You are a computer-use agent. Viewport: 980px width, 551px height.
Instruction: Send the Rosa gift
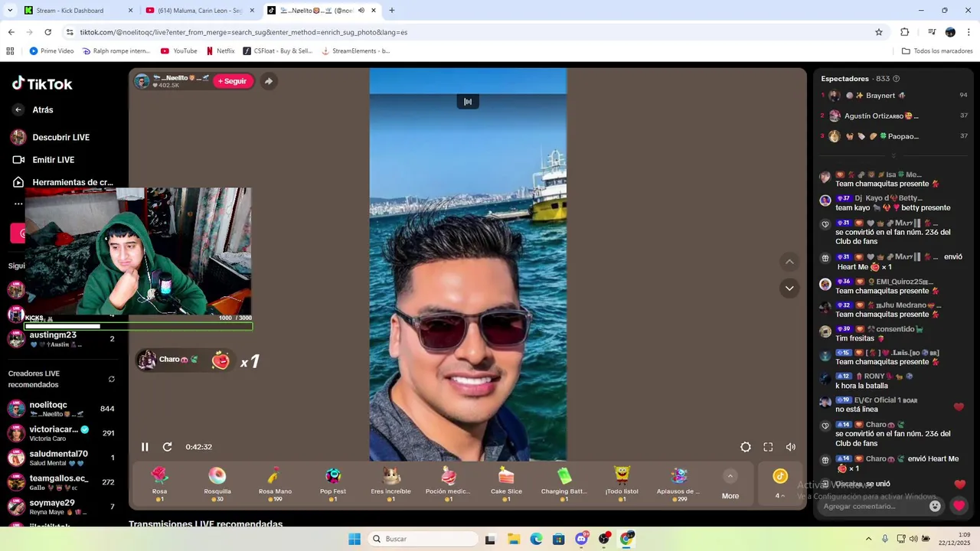click(x=159, y=484)
